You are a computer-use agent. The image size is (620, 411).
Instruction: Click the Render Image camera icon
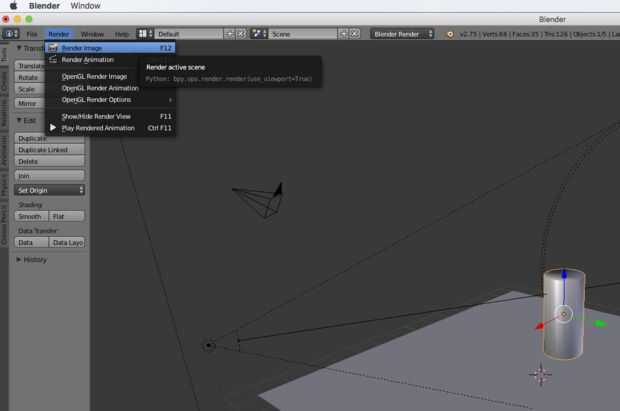point(53,48)
